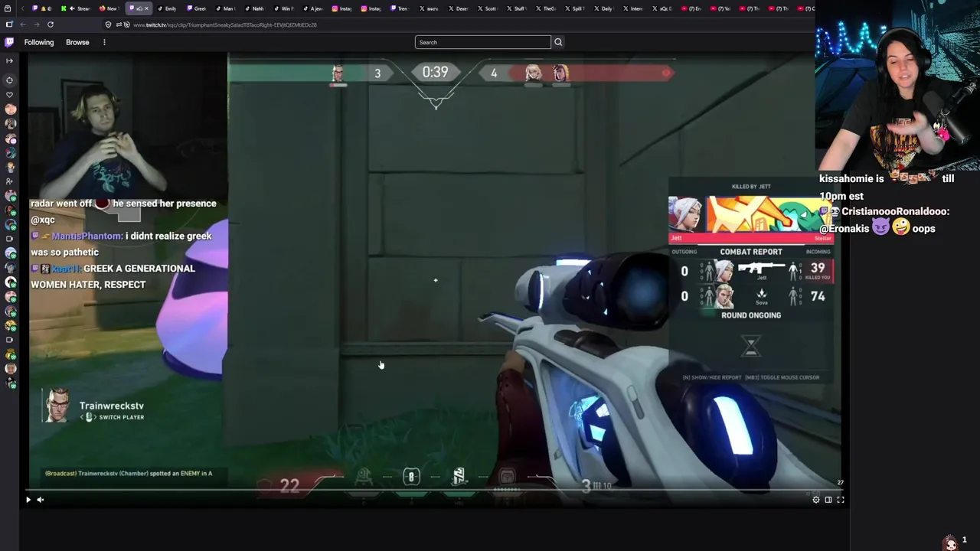Switch to the Nahh TikTok tab
This screenshot has height=551, width=980.
click(254, 8)
